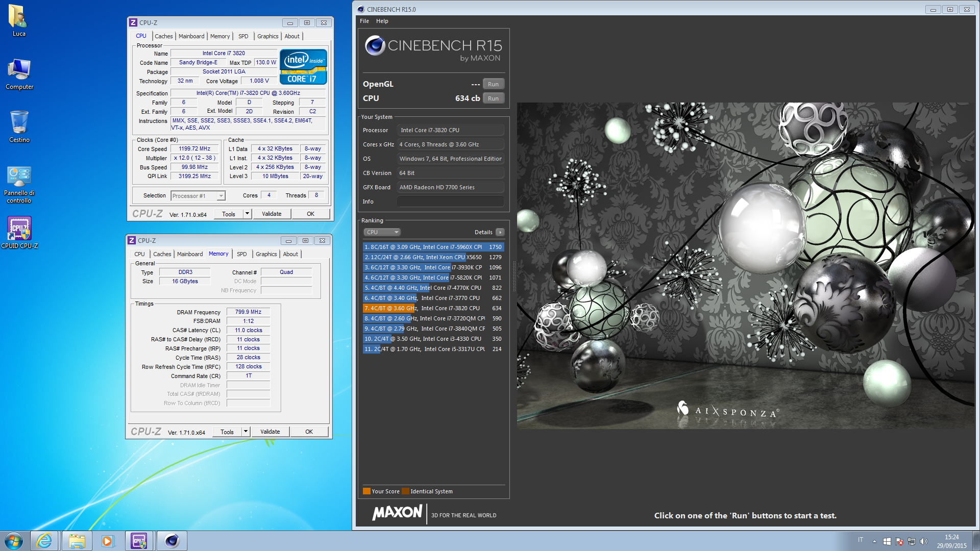This screenshot has height=551, width=980.
Task: Open Pannello di controllo desktop icon
Action: click(19, 184)
